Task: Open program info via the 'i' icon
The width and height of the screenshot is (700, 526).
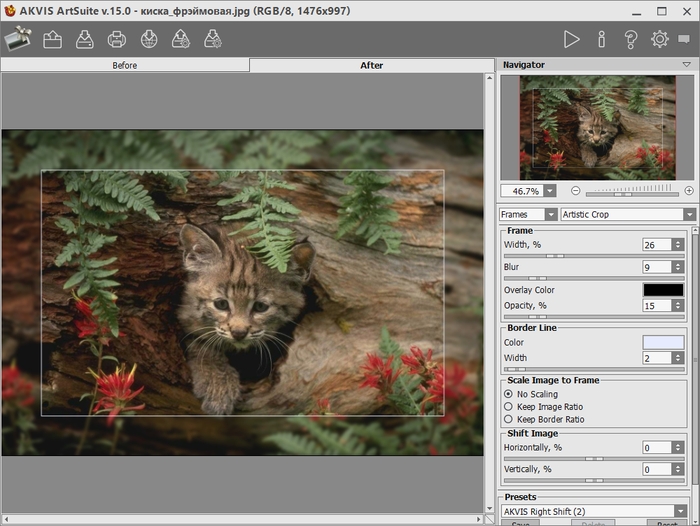Action: pyautogui.click(x=601, y=39)
